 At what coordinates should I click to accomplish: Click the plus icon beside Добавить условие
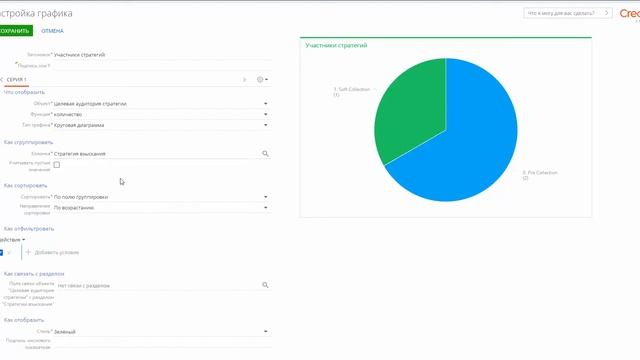click(28, 252)
